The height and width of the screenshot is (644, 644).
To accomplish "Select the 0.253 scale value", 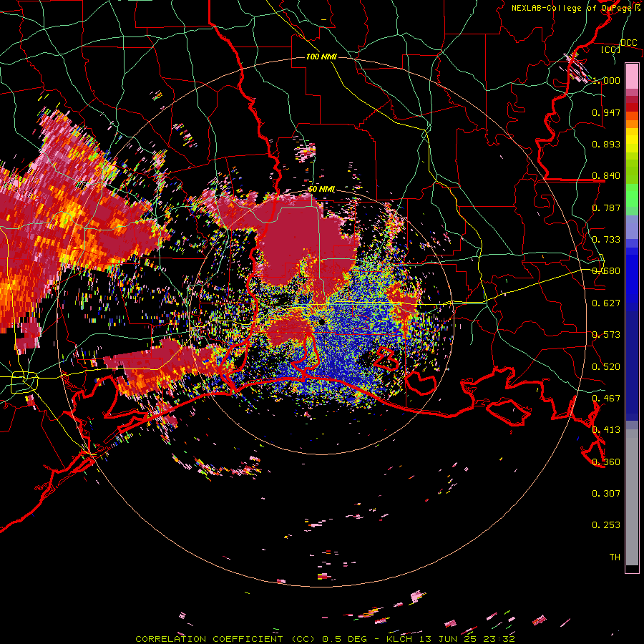I will [x=606, y=525].
